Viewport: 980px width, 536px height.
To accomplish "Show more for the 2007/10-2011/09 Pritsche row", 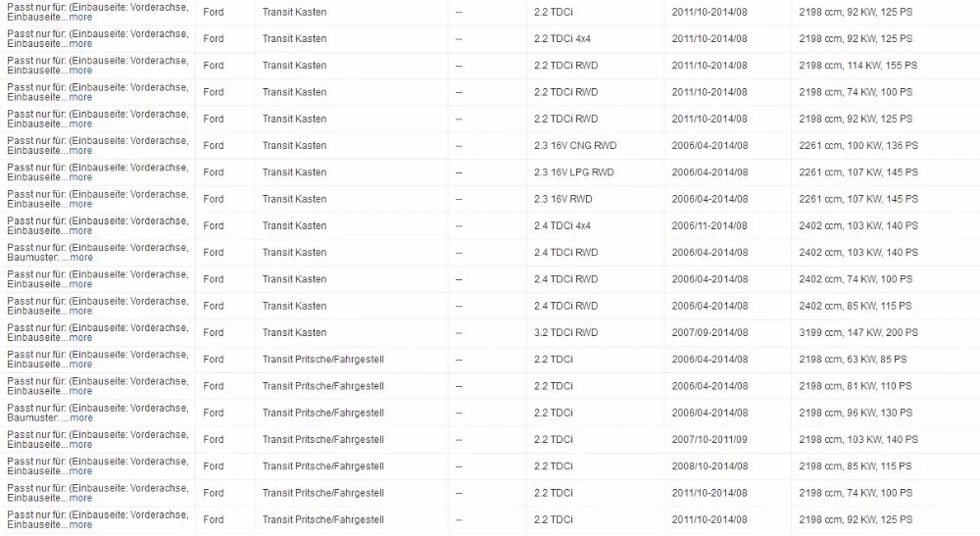I will tap(80, 445).
